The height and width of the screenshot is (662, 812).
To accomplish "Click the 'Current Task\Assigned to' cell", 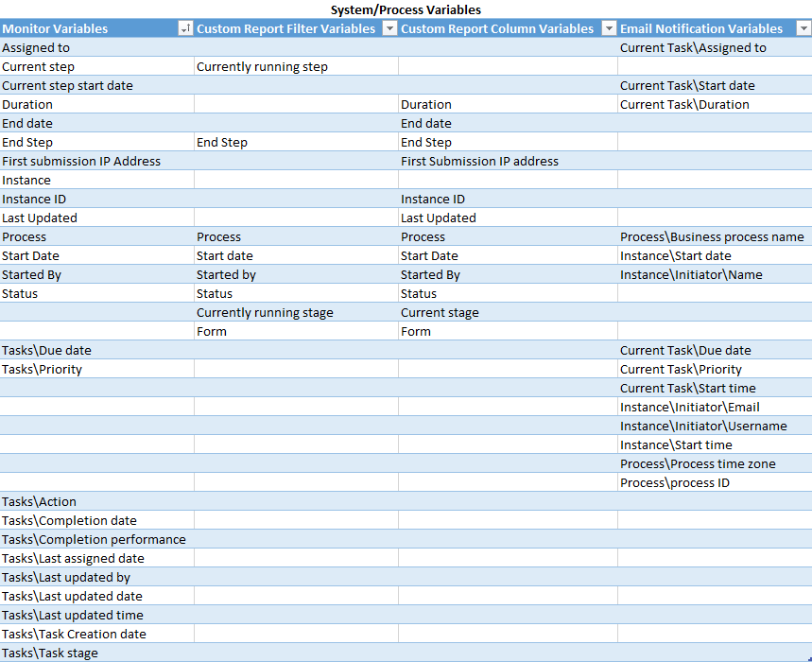I will tap(715, 47).
